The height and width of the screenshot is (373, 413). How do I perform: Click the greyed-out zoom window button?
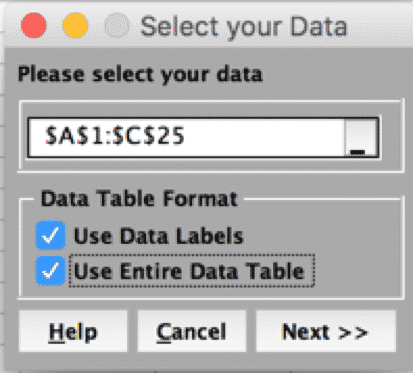[x=117, y=25]
